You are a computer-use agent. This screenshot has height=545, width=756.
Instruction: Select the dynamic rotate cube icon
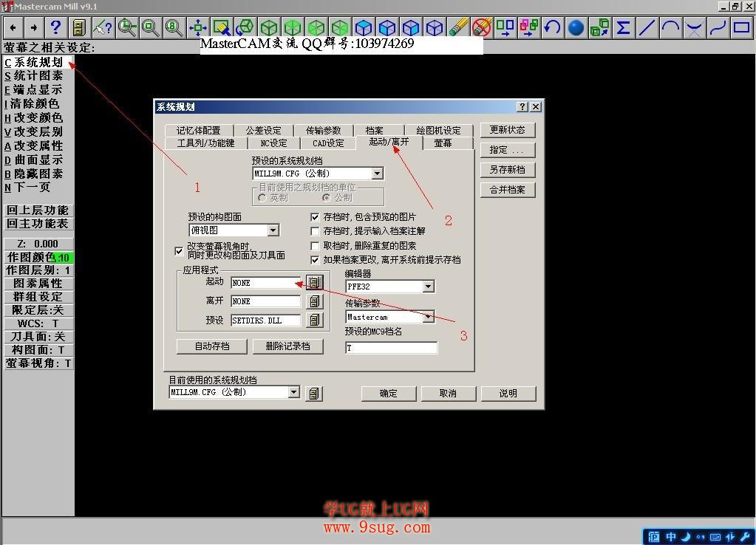pos(245,27)
